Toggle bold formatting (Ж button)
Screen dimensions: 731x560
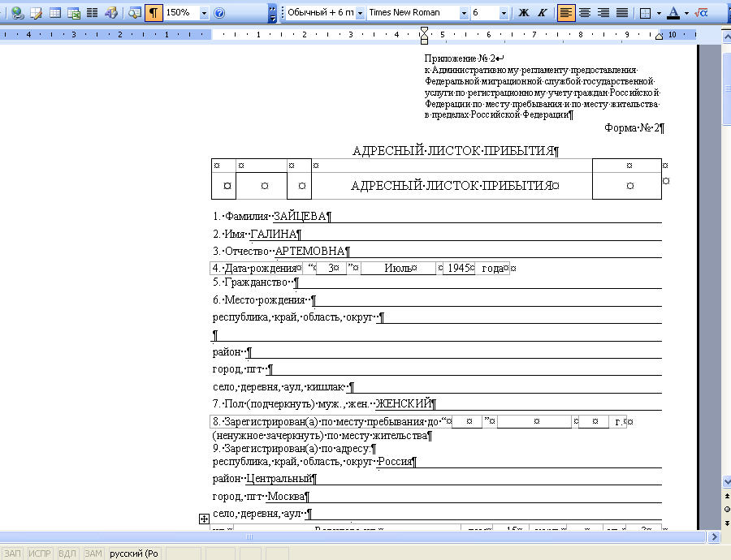click(x=524, y=12)
